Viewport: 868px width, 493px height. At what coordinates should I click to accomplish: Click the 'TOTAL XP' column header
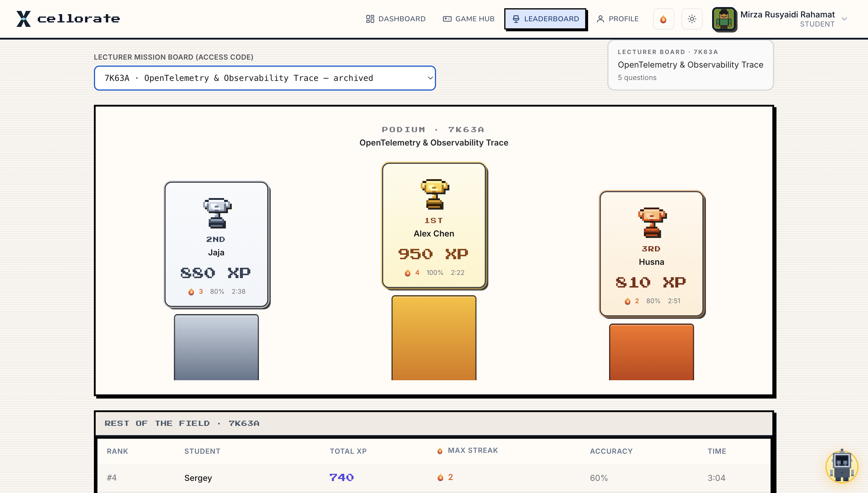pos(348,451)
